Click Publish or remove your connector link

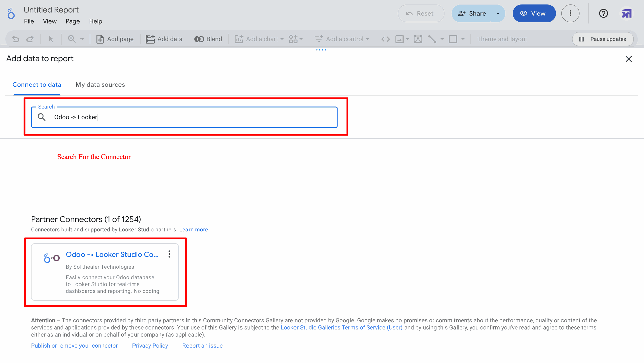click(x=74, y=346)
